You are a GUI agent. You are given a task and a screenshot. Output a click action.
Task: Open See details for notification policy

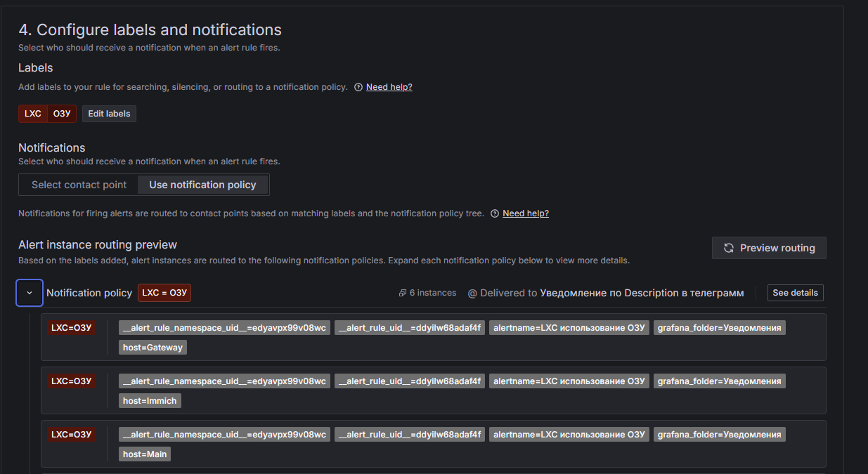tap(795, 293)
